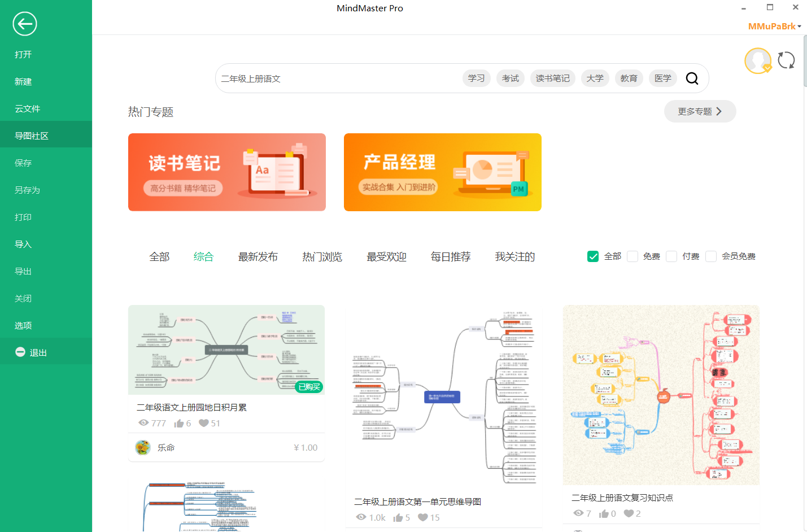The image size is (807, 532).
Task: Open the 读书笔记 topic banner
Action: coord(227,172)
